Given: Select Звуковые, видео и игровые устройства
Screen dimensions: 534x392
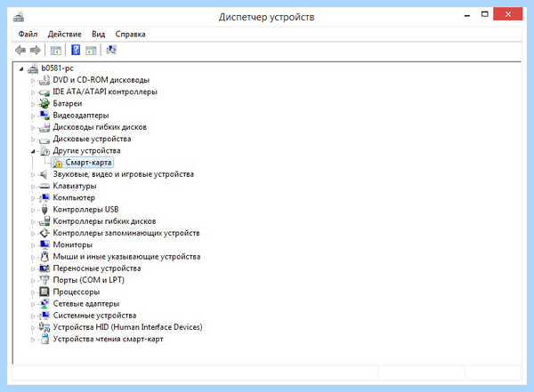Looking at the screenshot, I should (124, 174).
